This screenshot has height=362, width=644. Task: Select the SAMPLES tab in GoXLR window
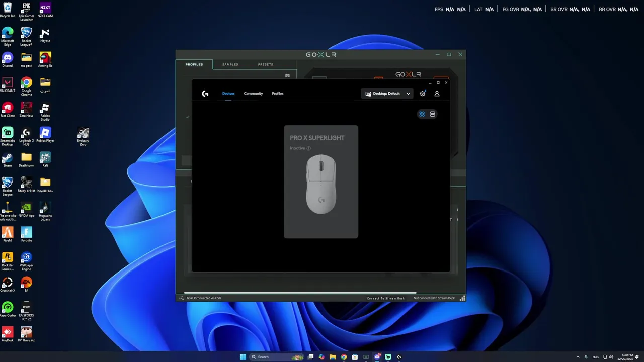point(230,64)
